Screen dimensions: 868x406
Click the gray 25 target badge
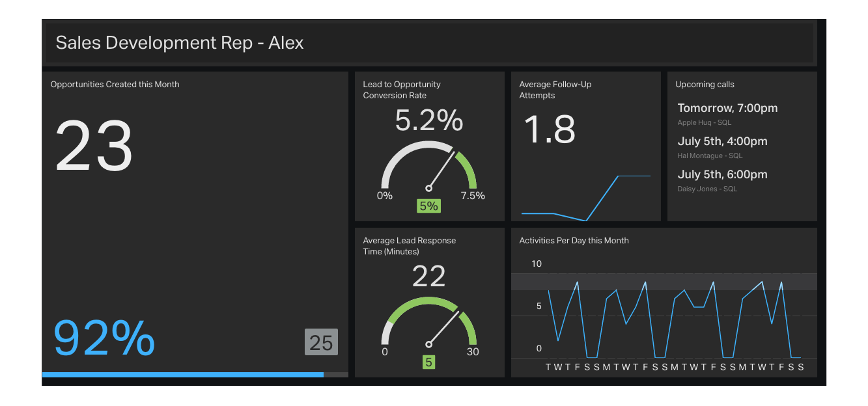point(321,342)
